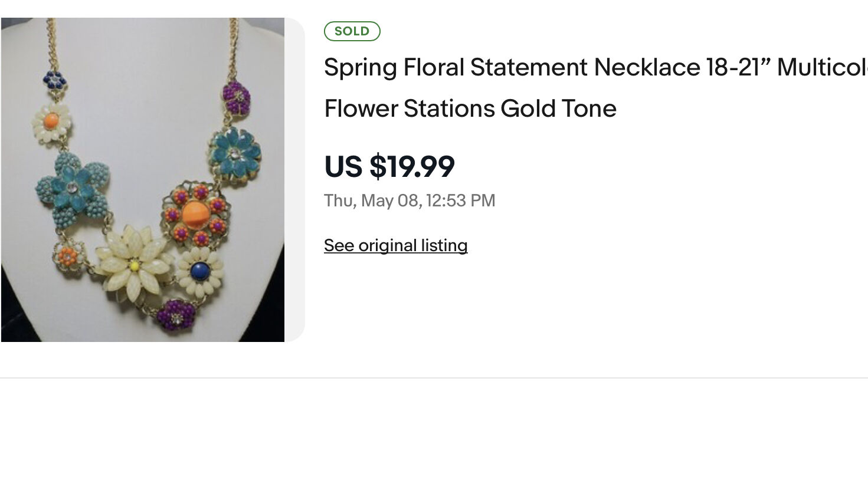The height and width of the screenshot is (477, 868).
Task: Select the Flower Stations Gold Tone title line
Action: tap(470, 108)
